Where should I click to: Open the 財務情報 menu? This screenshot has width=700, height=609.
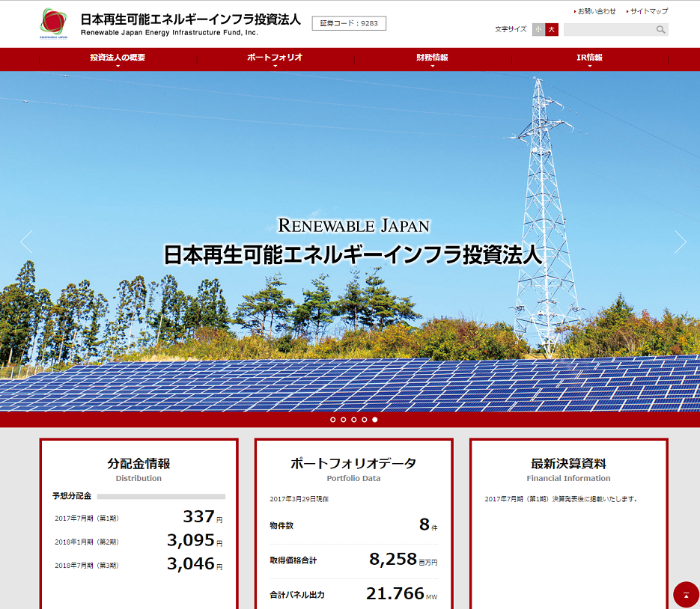coord(432,59)
